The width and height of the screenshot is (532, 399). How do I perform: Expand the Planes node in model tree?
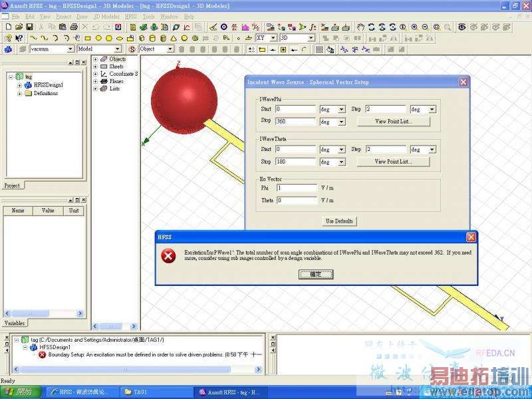point(95,81)
